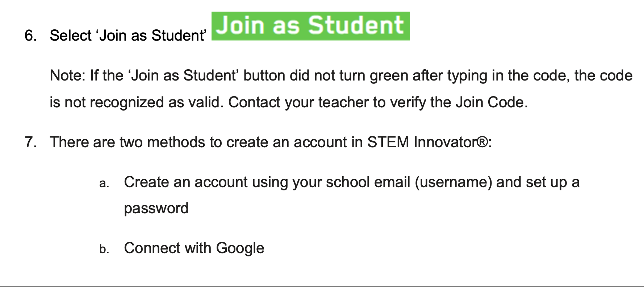Click the step 6 list number
Viewport: 644px width, 301px height.
[x=30, y=36]
